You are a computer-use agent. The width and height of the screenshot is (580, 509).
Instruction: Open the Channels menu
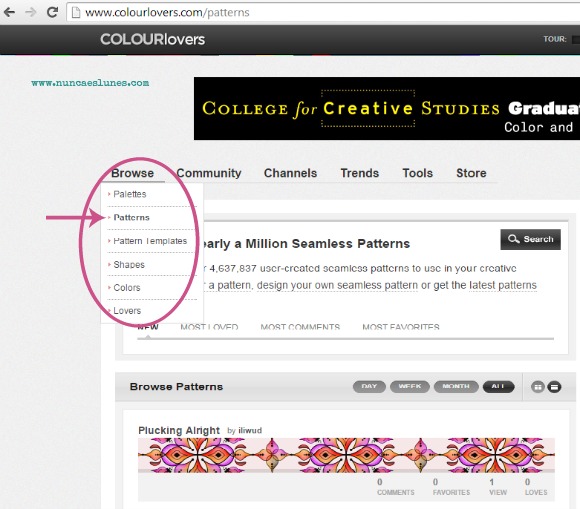tap(290, 173)
